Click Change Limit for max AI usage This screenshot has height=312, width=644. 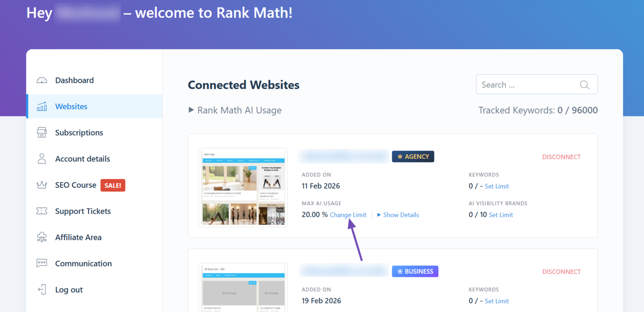tap(348, 215)
